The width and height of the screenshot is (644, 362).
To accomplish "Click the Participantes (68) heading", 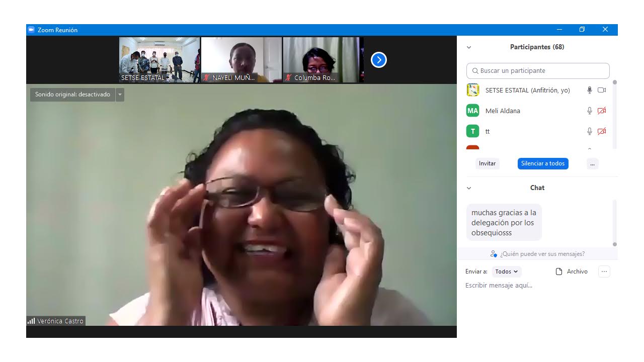I will coord(537,47).
